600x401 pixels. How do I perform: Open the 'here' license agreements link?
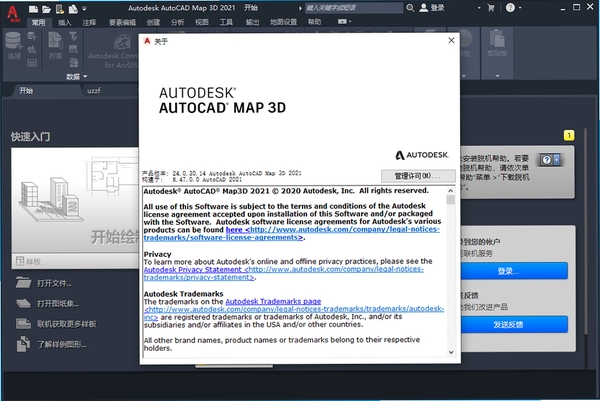(234, 230)
